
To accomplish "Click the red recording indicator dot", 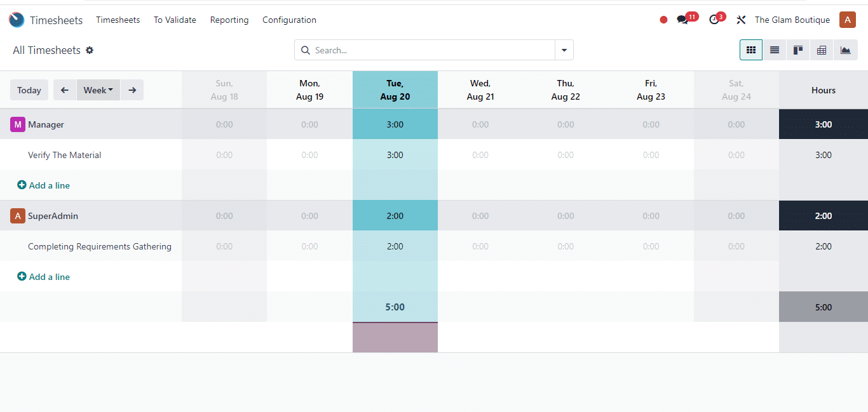I will coord(663,20).
